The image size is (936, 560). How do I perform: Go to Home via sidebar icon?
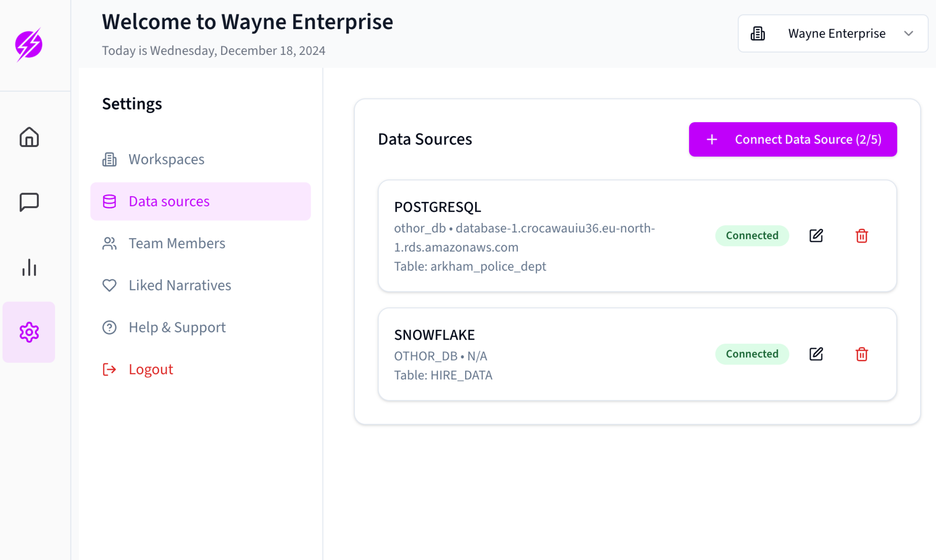click(x=29, y=137)
